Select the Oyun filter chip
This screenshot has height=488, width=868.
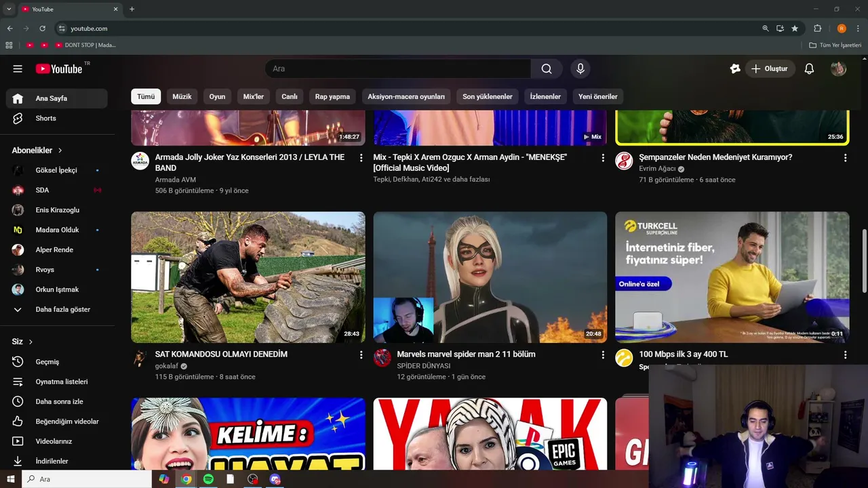coord(217,96)
